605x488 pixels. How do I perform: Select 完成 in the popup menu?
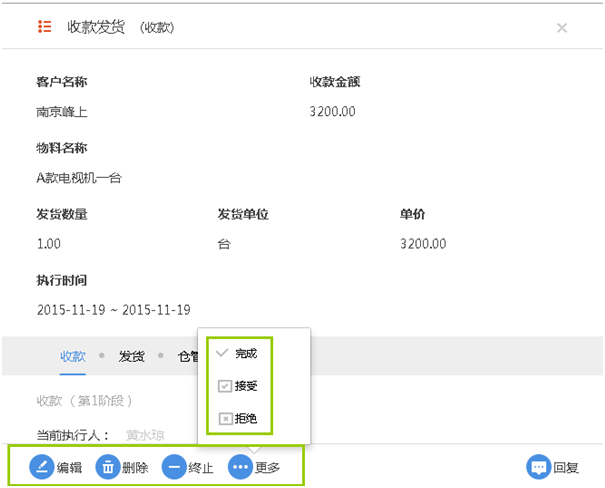pos(237,353)
